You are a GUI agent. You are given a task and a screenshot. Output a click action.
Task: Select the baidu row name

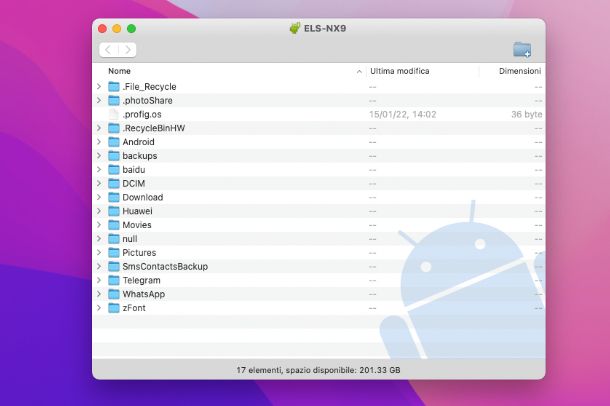[134, 170]
